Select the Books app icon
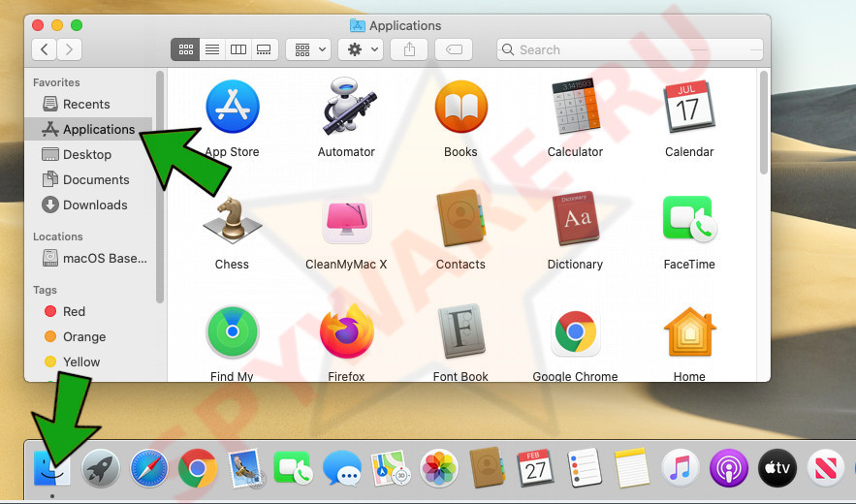856x504 pixels. [460, 107]
